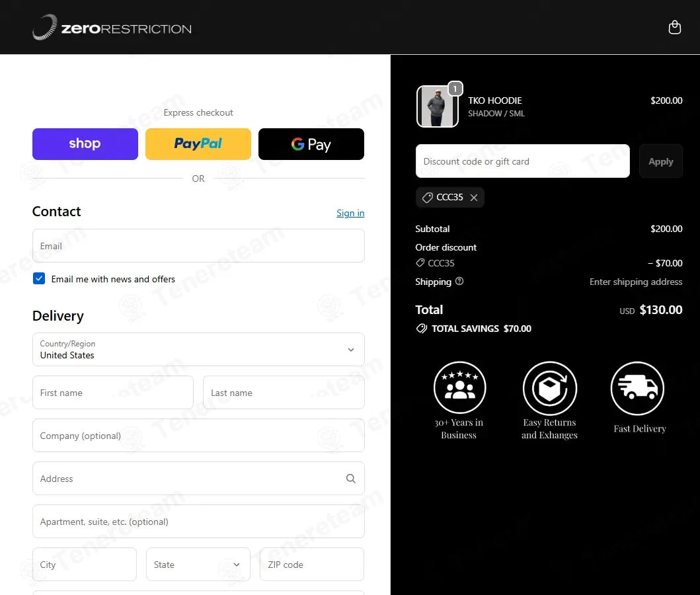700x595 pixels.
Task: Click the TKO Hoodie product thumbnail
Action: point(438,106)
